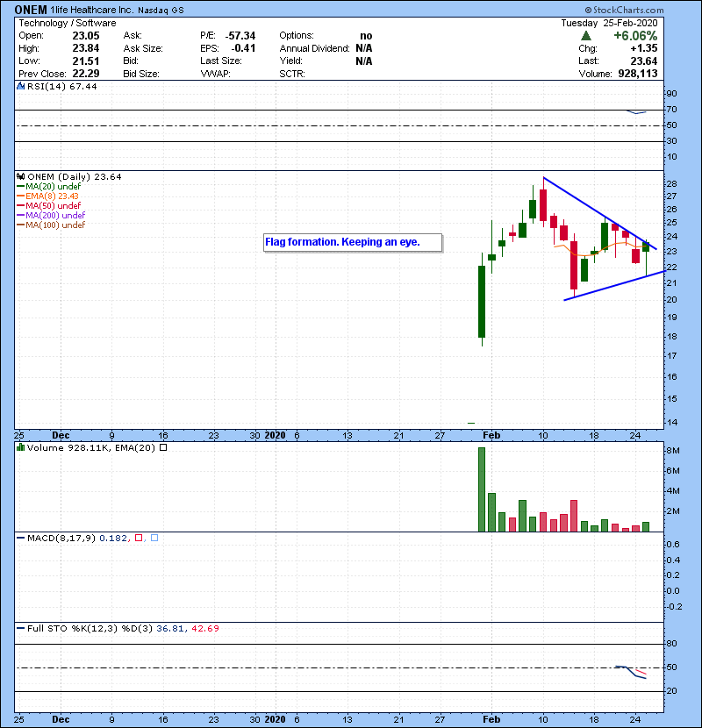This screenshot has width=702, height=728.
Task: Click the VWAP label
Action: (x=215, y=74)
